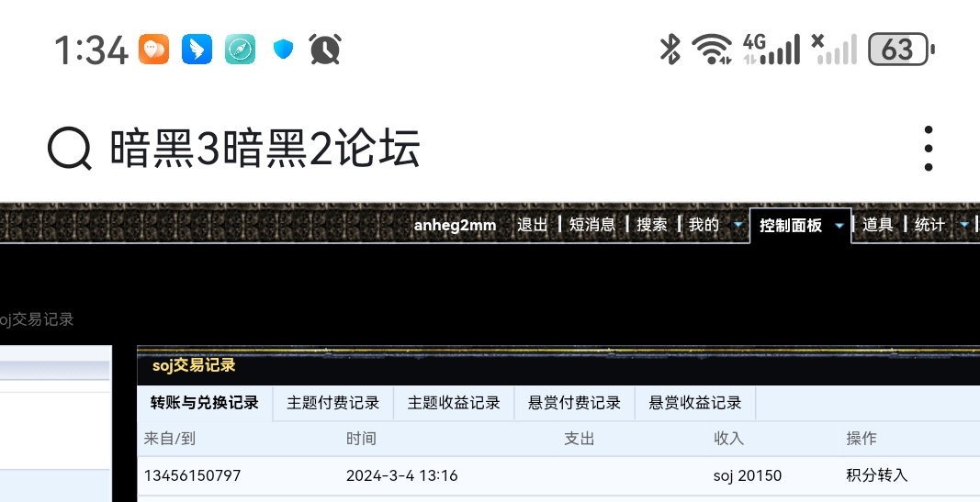Screen dimensions: 980x502
Task: Tap the Bluetooth status icon
Action: click(x=670, y=49)
